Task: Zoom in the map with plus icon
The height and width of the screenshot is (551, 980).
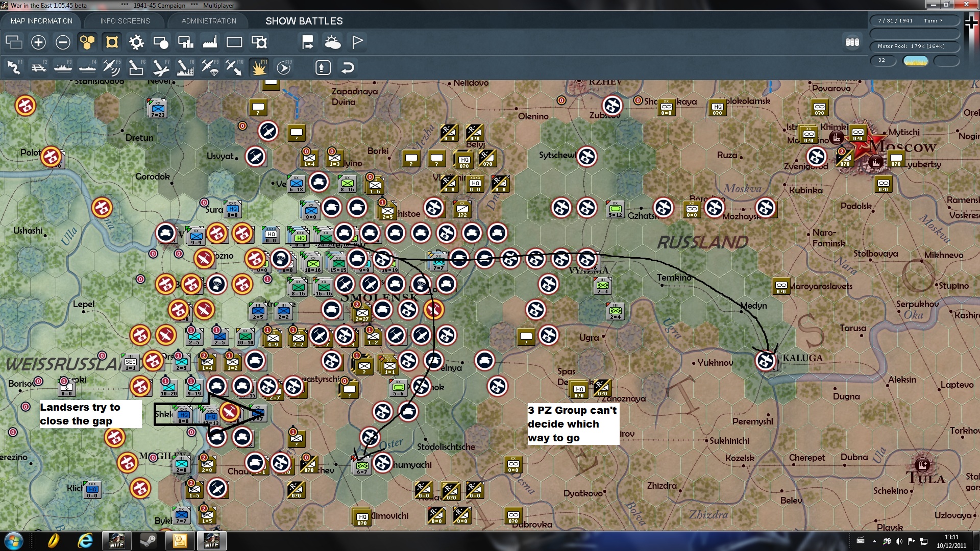Action: (x=38, y=42)
